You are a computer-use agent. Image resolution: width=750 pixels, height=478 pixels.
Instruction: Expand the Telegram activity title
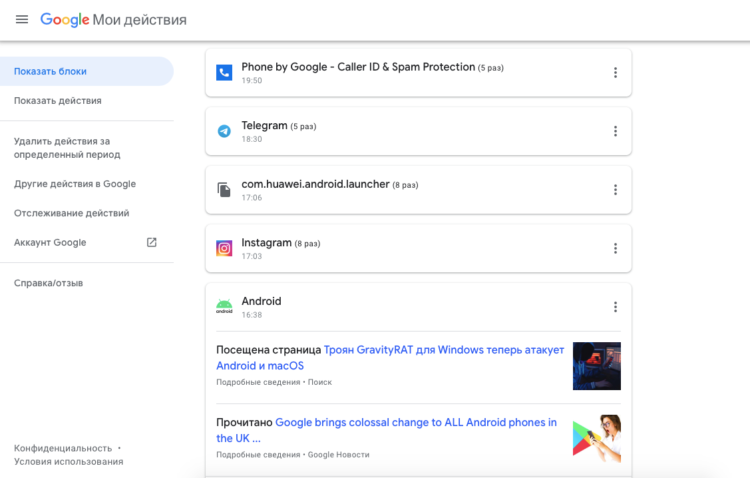tap(264, 125)
